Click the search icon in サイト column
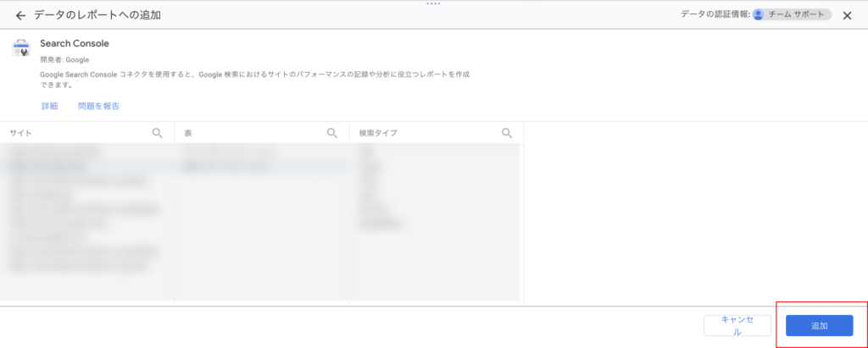The image size is (868, 348). (157, 133)
